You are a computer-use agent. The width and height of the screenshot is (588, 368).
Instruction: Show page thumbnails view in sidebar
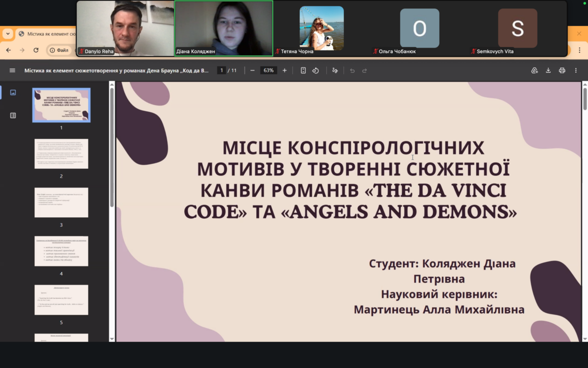click(13, 92)
